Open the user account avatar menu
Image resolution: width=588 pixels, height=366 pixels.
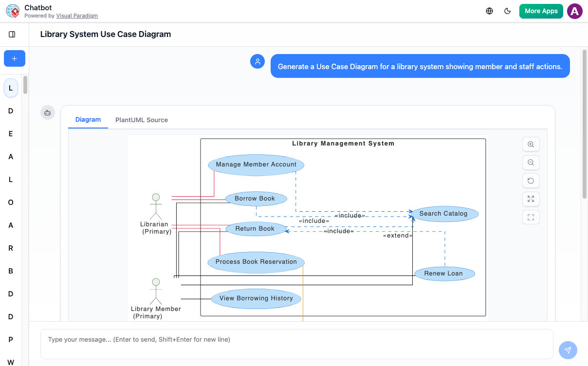pyautogui.click(x=574, y=11)
